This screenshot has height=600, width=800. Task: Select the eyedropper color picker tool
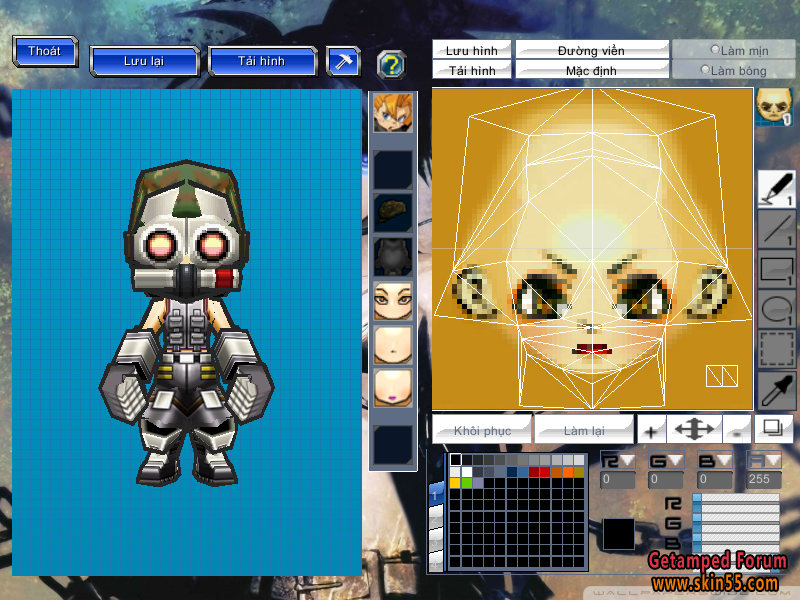(x=776, y=390)
